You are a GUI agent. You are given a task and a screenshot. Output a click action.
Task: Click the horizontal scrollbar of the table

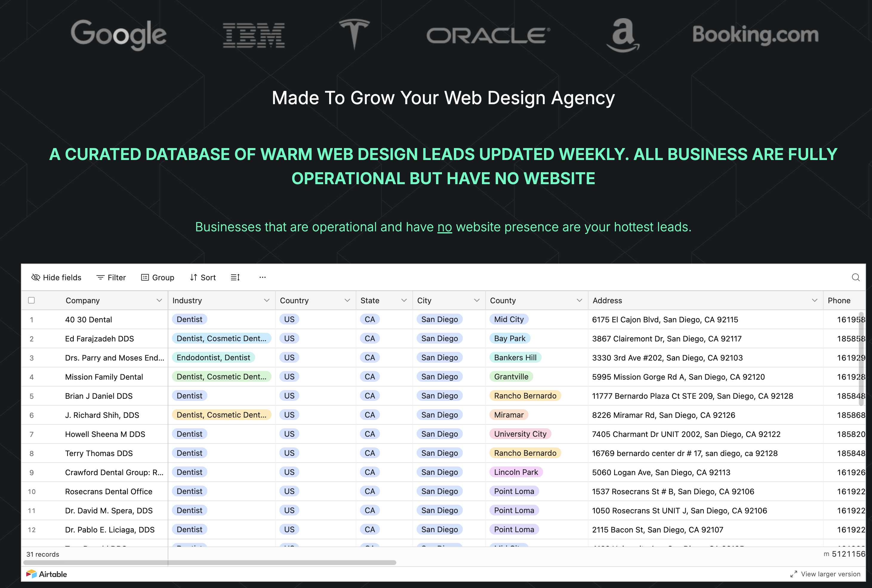click(209, 563)
